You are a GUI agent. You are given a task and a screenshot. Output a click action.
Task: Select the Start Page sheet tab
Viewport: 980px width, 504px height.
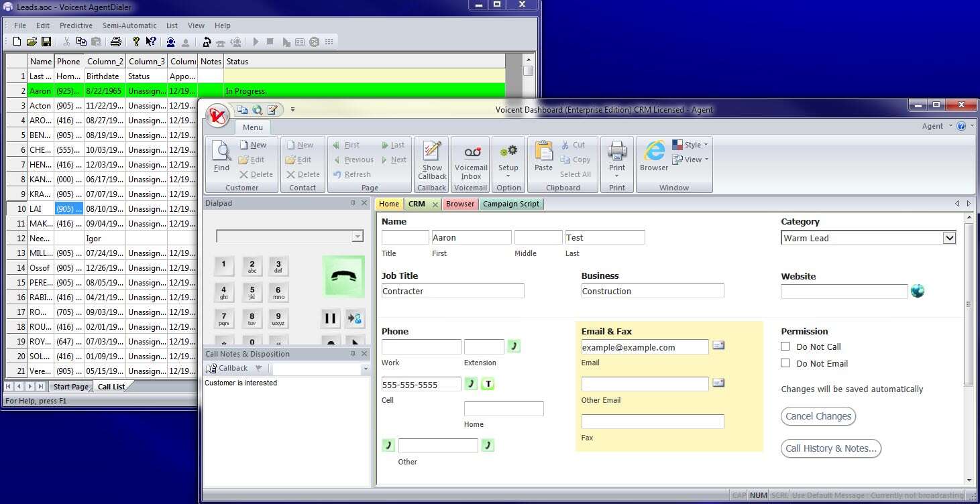coord(70,387)
